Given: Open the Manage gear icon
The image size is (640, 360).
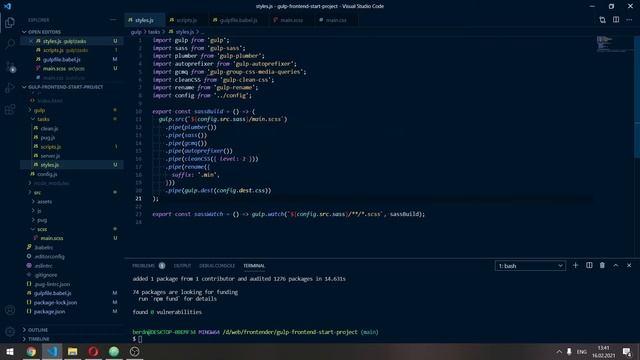Looking at the screenshot, I should [10, 331].
